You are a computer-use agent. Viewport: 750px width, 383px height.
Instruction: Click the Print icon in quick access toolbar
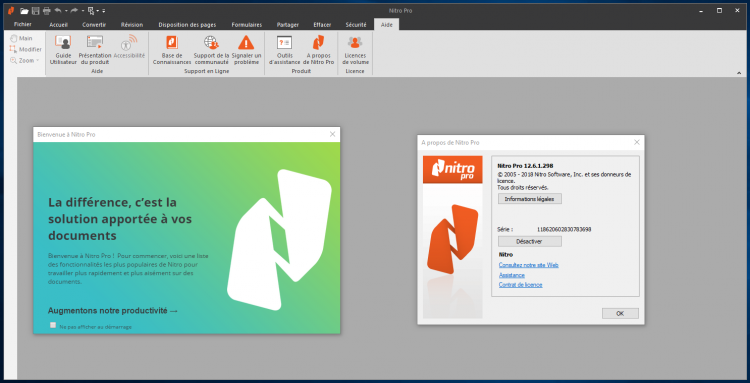tap(46, 11)
